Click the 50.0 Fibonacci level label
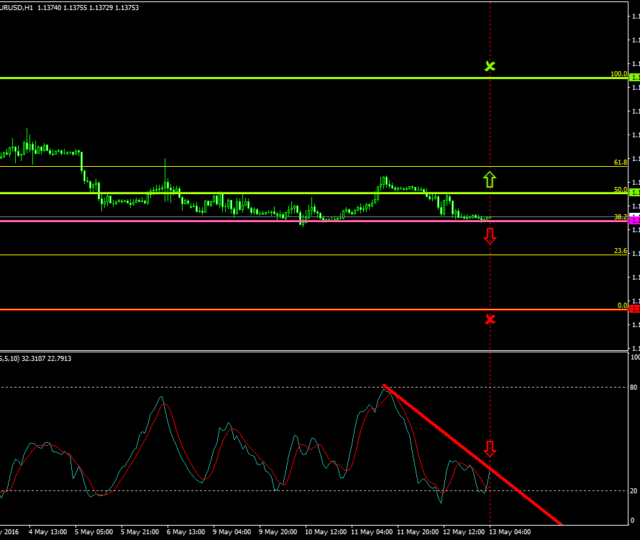 click(620, 189)
